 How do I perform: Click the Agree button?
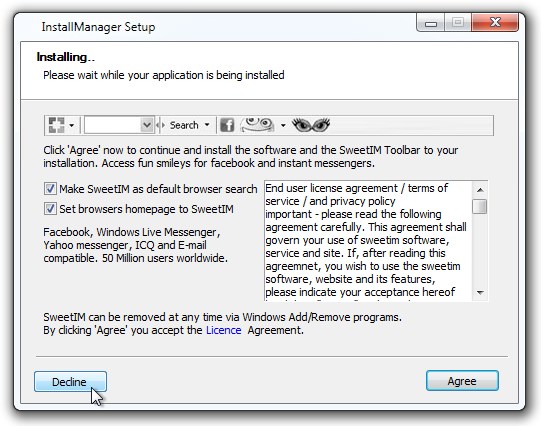[x=462, y=381]
